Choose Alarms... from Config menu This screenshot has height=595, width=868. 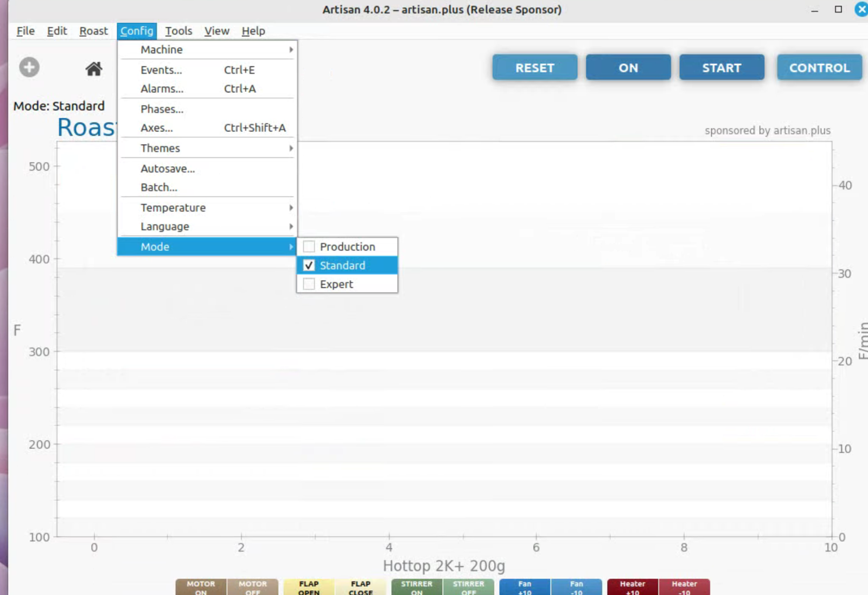click(163, 89)
